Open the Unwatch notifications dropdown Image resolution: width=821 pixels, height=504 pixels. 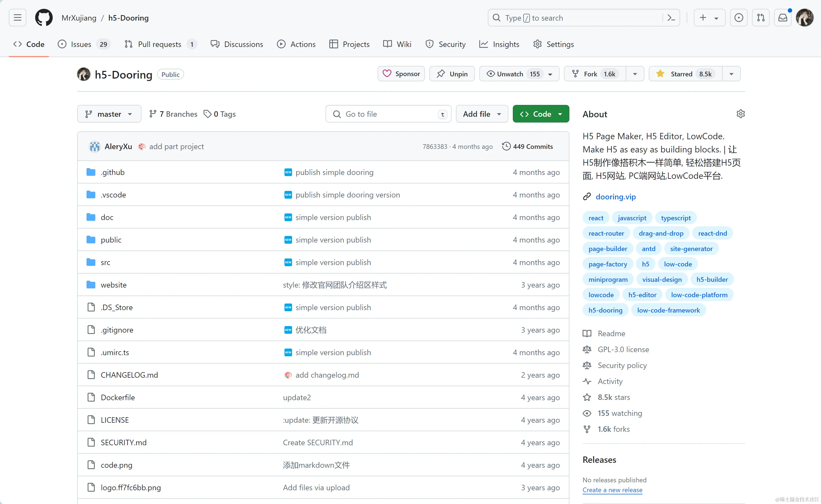tap(519, 74)
